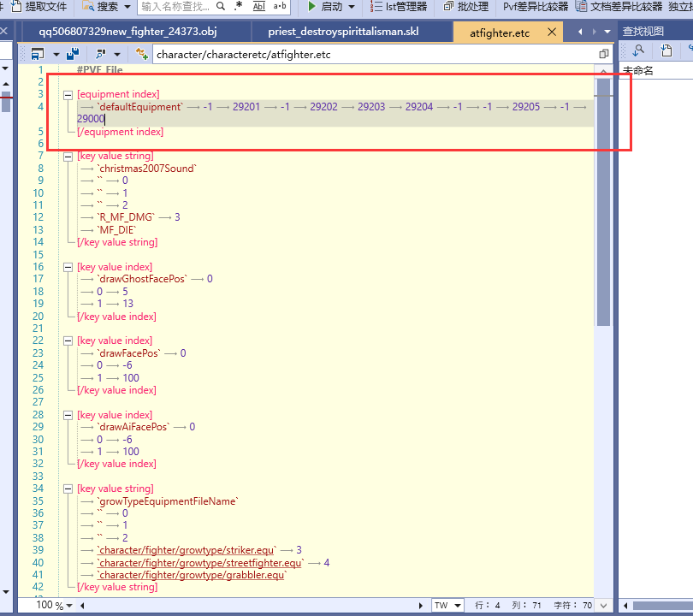The height and width of the screenshot is (616, 693).
Task: Click `growTypeEquipmentFileName` on line 35
Action: [x=168, y=501]
